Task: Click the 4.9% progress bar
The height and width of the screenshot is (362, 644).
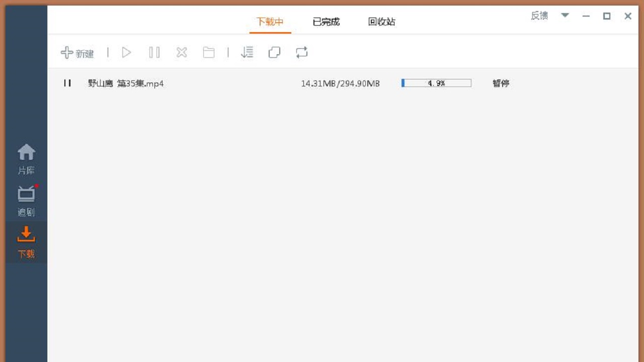Action: (436, 83)
